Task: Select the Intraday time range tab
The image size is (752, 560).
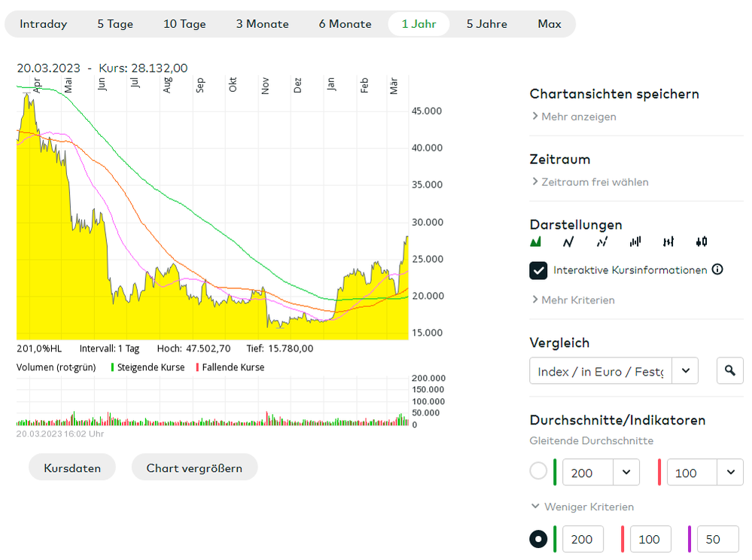Action: click(x=44, y=24)
